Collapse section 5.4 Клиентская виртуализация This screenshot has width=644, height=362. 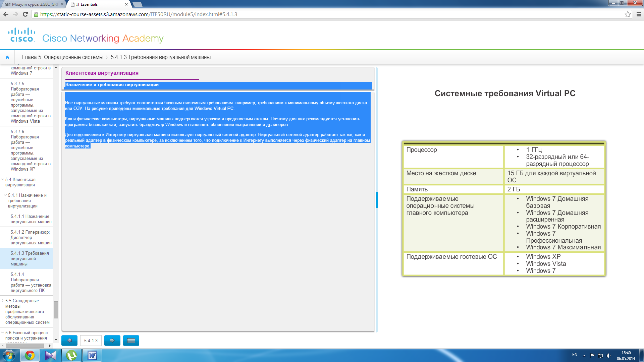[x=3, y=179]
